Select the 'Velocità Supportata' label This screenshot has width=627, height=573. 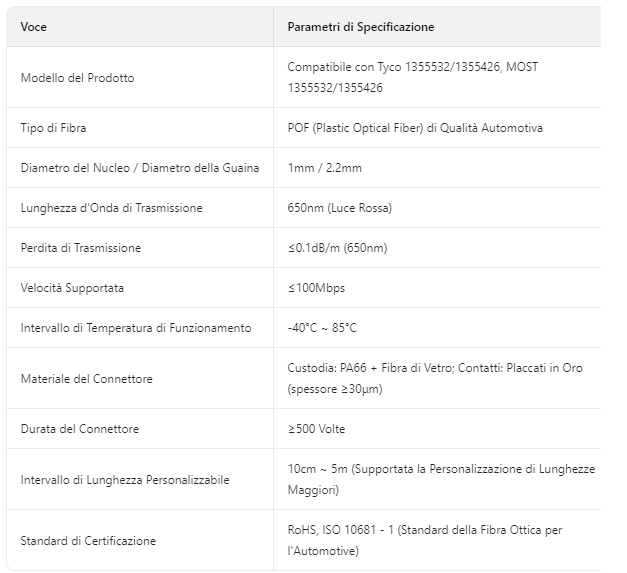(72, 288)
